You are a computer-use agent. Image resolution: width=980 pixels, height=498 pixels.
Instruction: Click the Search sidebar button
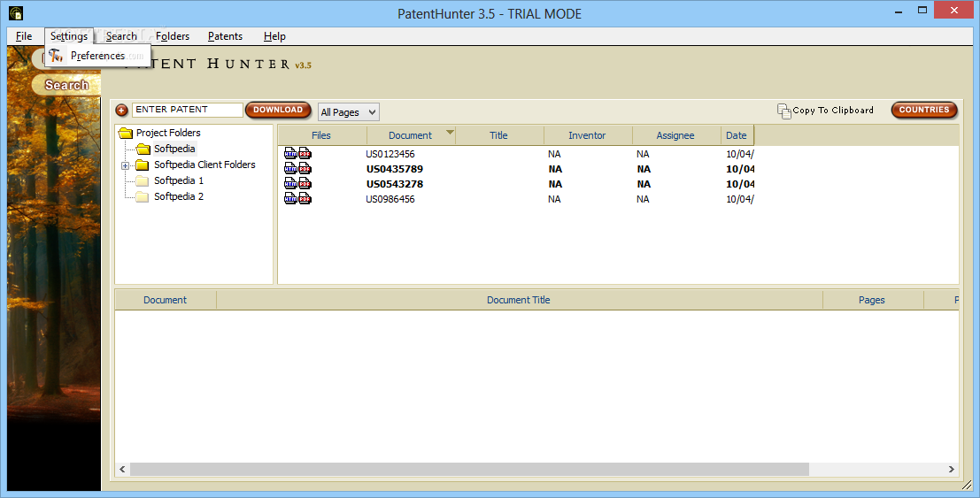click(x=66, y=85)
